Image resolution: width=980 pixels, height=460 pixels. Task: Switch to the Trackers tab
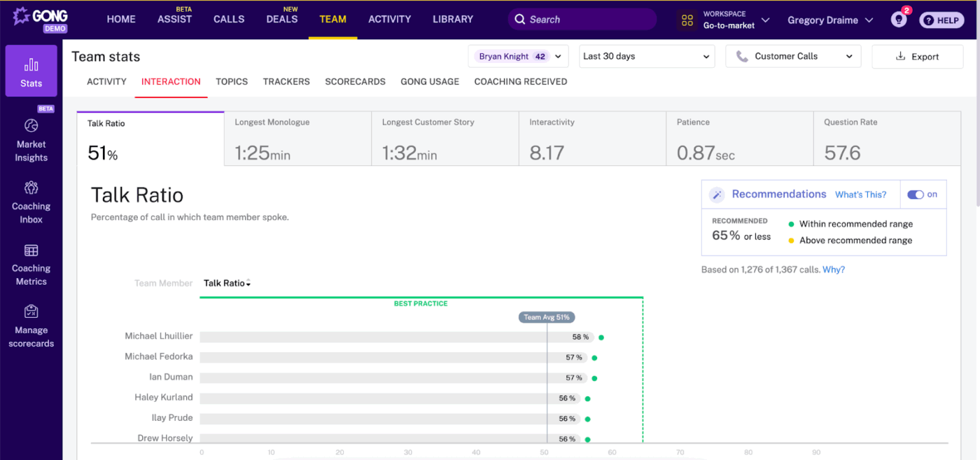(286, 82)
